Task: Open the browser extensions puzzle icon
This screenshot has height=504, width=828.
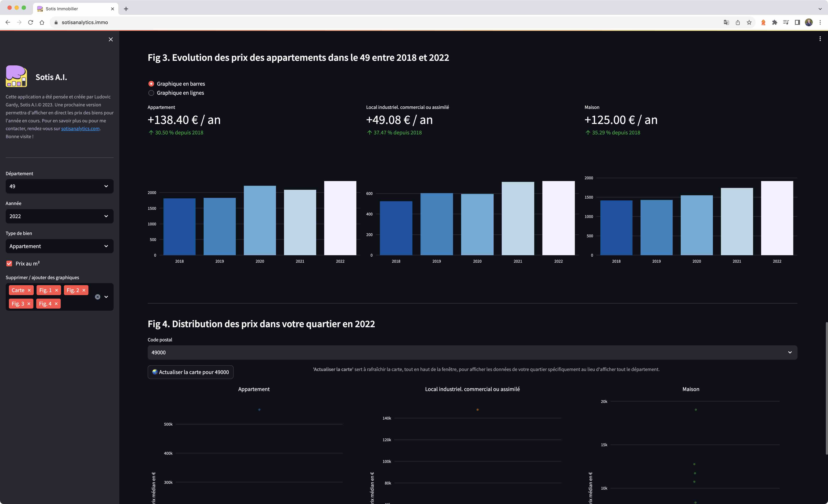Action: point(774,23)
